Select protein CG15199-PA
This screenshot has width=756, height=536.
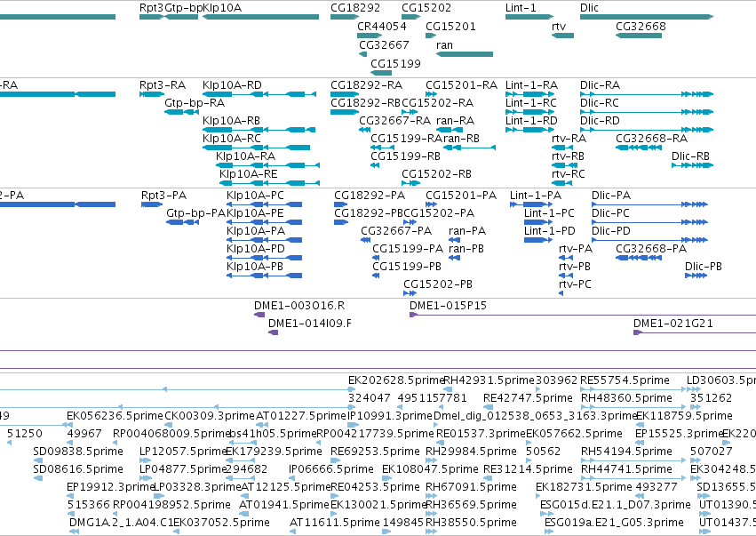click(x=376, y=258)
